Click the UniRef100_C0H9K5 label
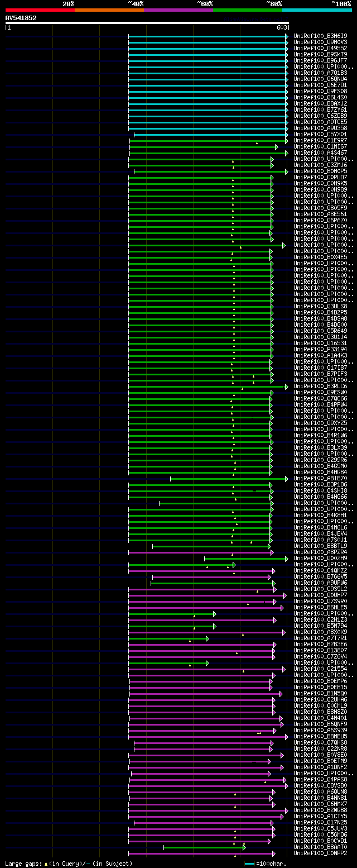 pyautogui.click(x=320, y=183)
